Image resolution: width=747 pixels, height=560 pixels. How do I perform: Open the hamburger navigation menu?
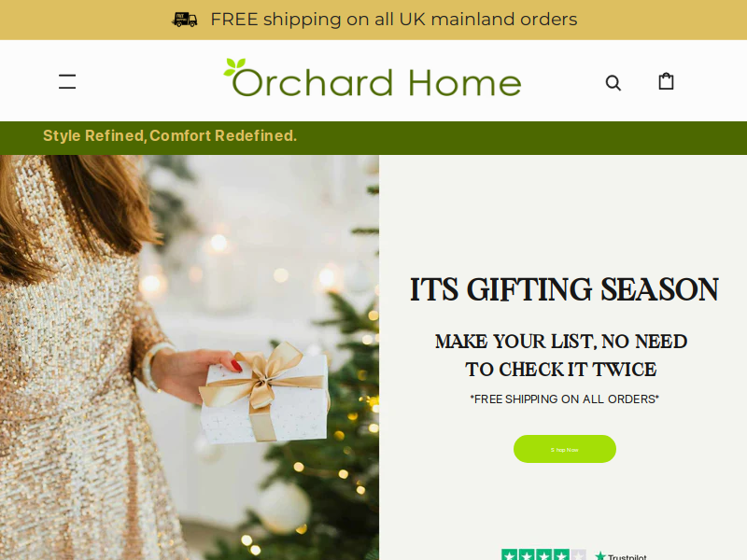[67, 82]
